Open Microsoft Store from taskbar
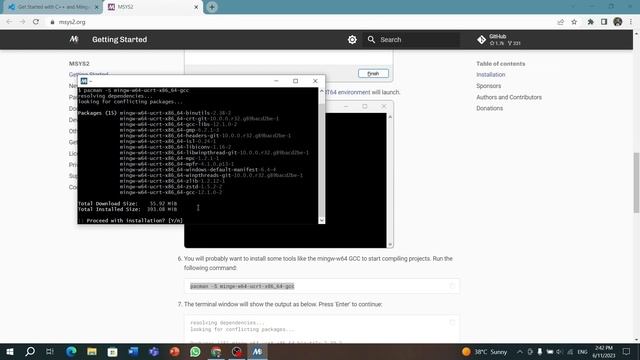Image resolution: width=640 pixels, height=360 pixels. pos(112,351)
